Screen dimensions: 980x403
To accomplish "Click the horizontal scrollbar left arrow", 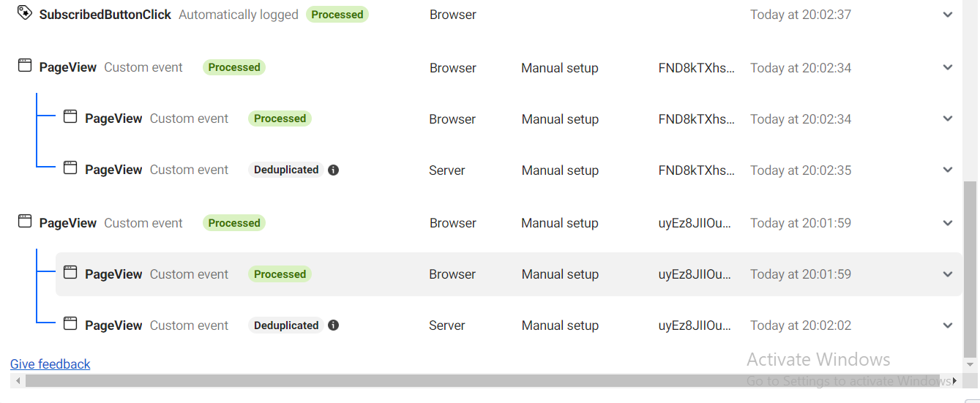I will (18, 381).
